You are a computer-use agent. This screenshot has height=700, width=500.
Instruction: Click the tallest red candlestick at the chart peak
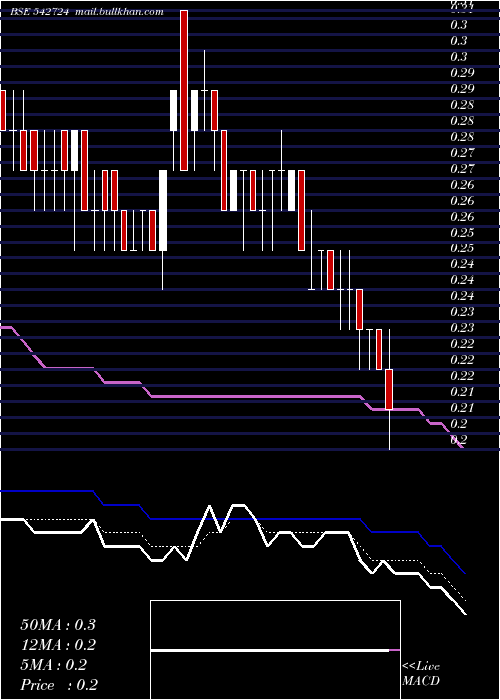pos(184,90)
